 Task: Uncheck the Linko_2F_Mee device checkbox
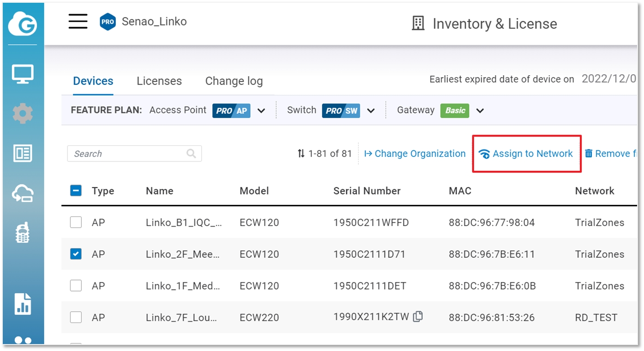(x=76, y=254)
